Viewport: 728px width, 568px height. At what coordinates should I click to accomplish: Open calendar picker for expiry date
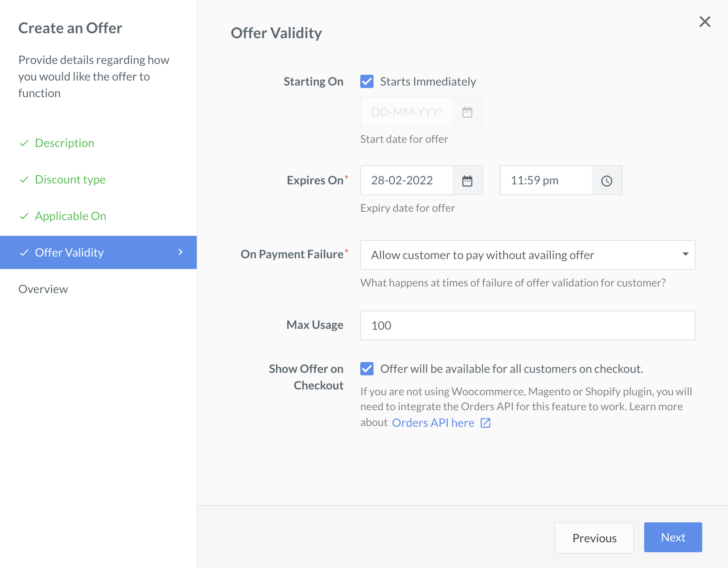[x=467, y=181]
